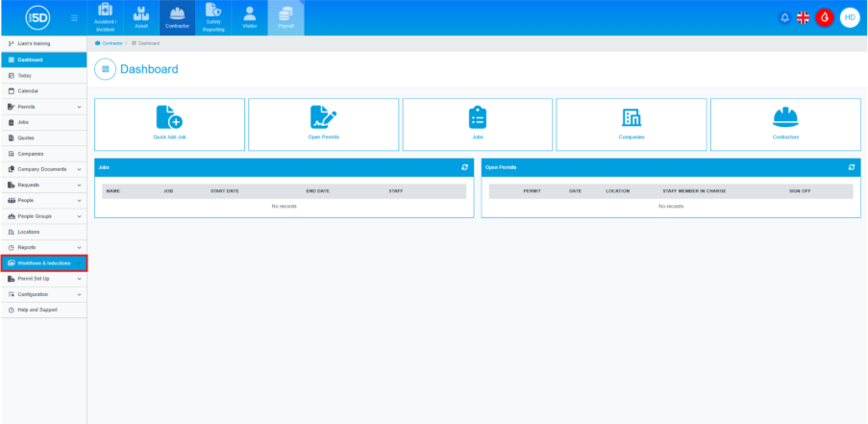Open the Accident / Incident module

[106, 17]
